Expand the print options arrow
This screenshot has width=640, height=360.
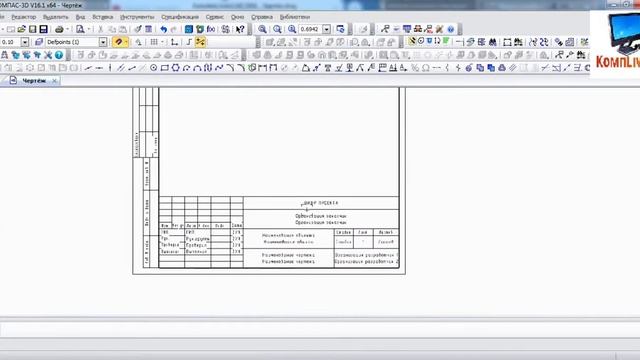67,29
